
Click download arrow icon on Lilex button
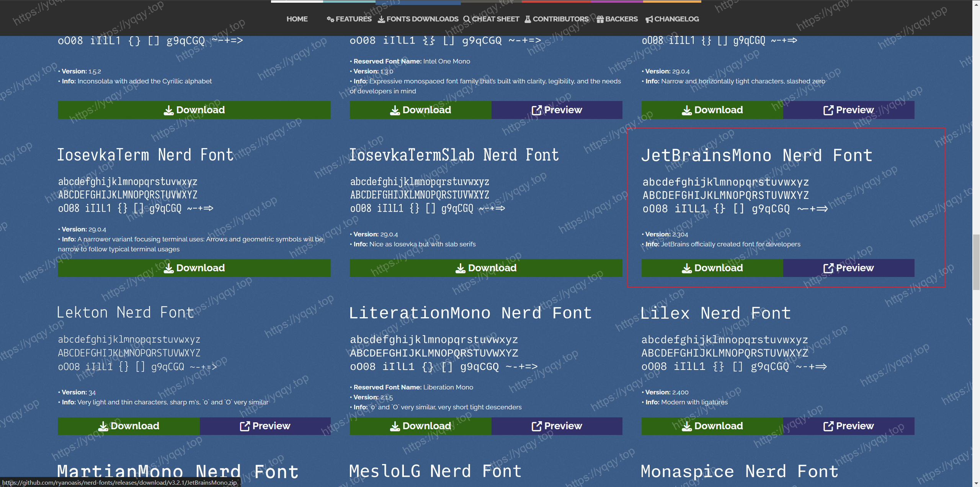tap(687, 427)
